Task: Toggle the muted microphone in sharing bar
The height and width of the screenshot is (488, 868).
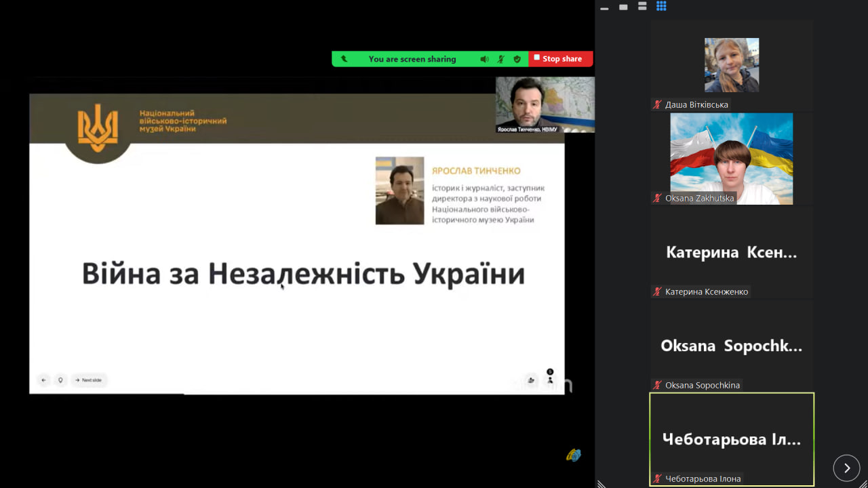Action: [x=501, y=59]
